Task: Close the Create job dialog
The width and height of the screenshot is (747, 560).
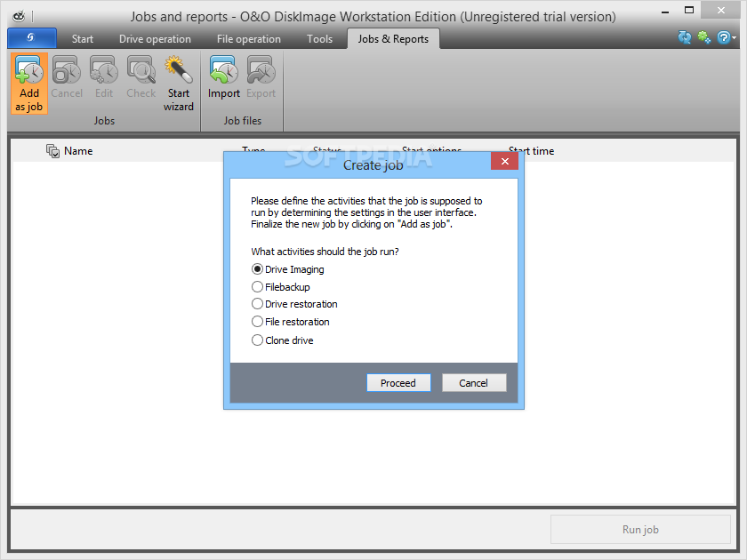Action: pos(504,162)
